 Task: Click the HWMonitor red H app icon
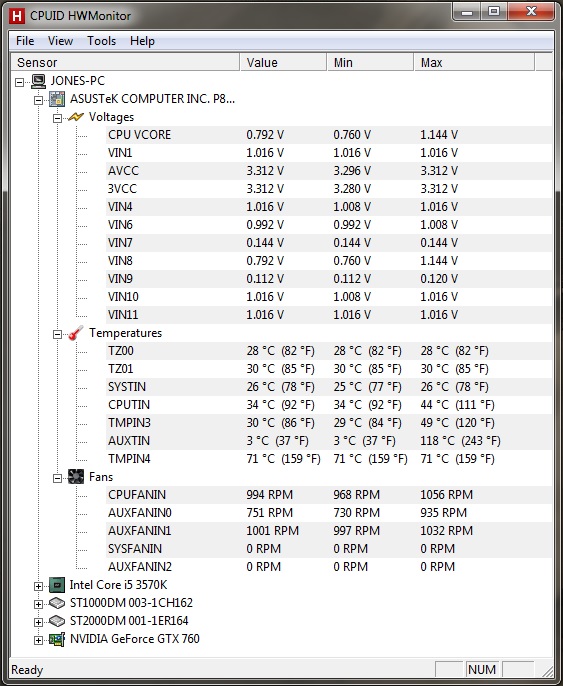17,16
